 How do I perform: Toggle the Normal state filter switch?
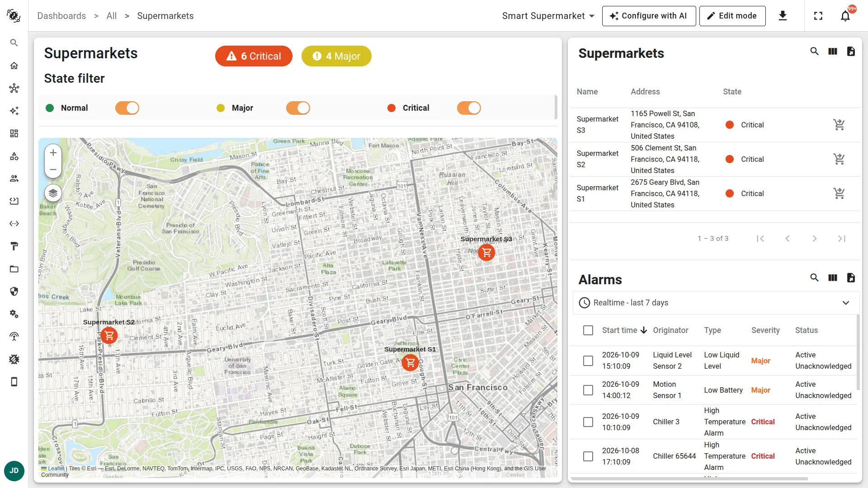(x=127, y=108)
